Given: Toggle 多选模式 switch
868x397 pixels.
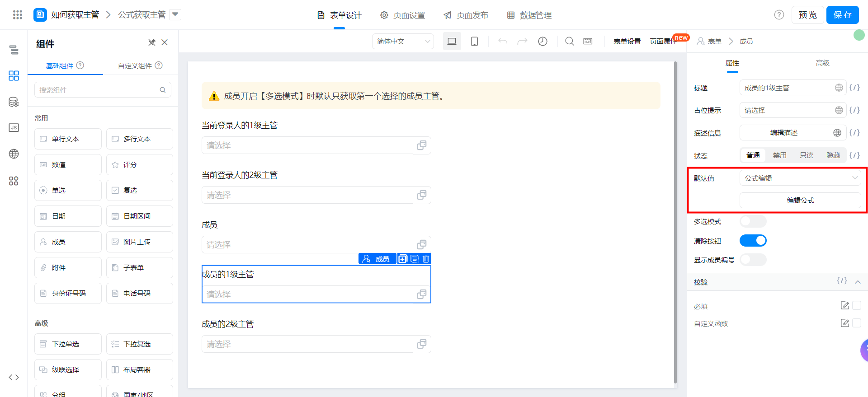Looking at the screenshot, I should 753,221.
